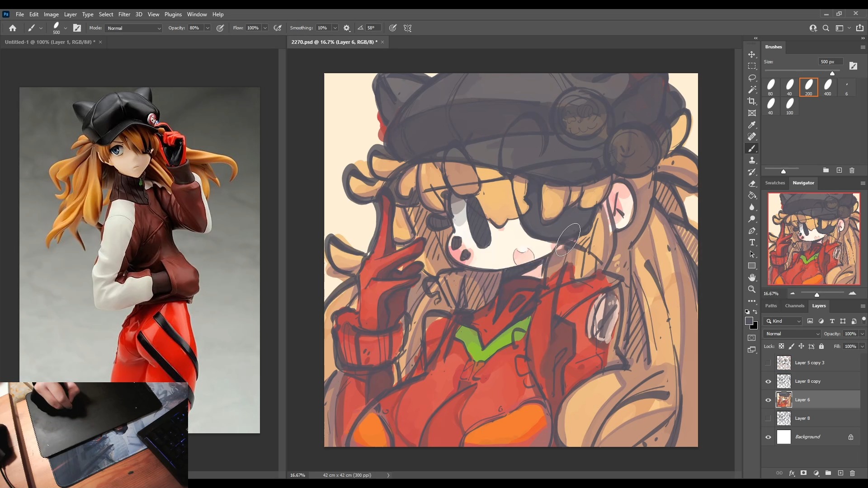Switch to the Paths tab
868x488 pixels.
[771, 306]
